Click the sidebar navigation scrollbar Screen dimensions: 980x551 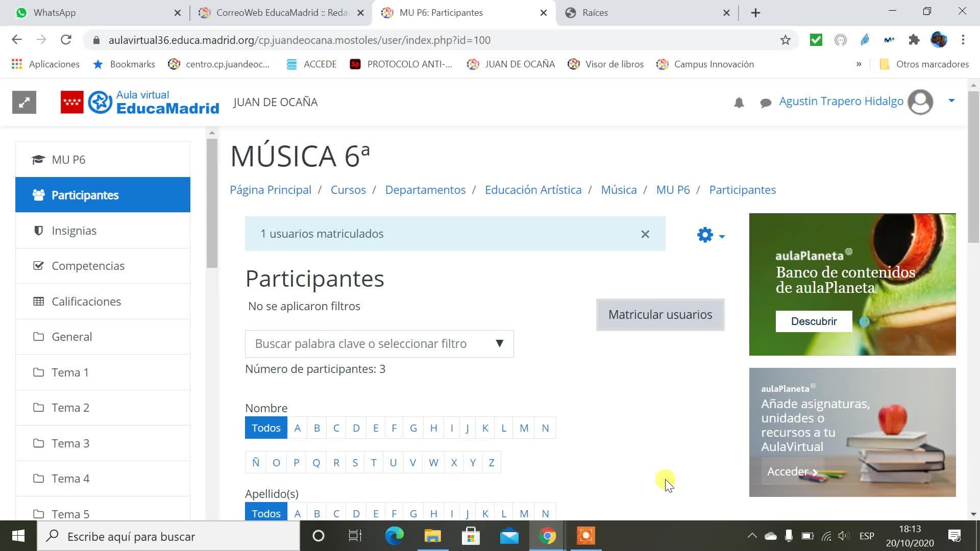212,204
